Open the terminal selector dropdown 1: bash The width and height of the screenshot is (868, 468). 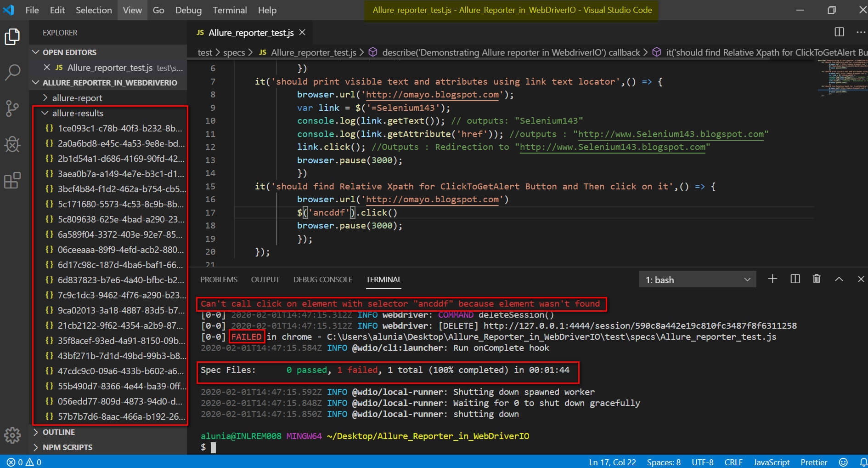(697, 280)
